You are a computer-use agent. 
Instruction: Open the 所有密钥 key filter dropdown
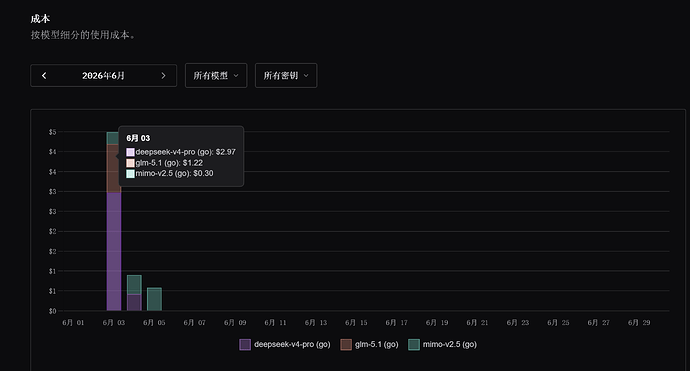[x=286, y=76]
